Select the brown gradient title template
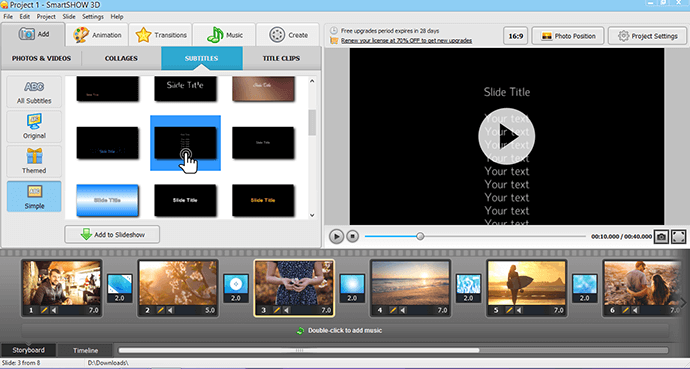 pos(263,88)
